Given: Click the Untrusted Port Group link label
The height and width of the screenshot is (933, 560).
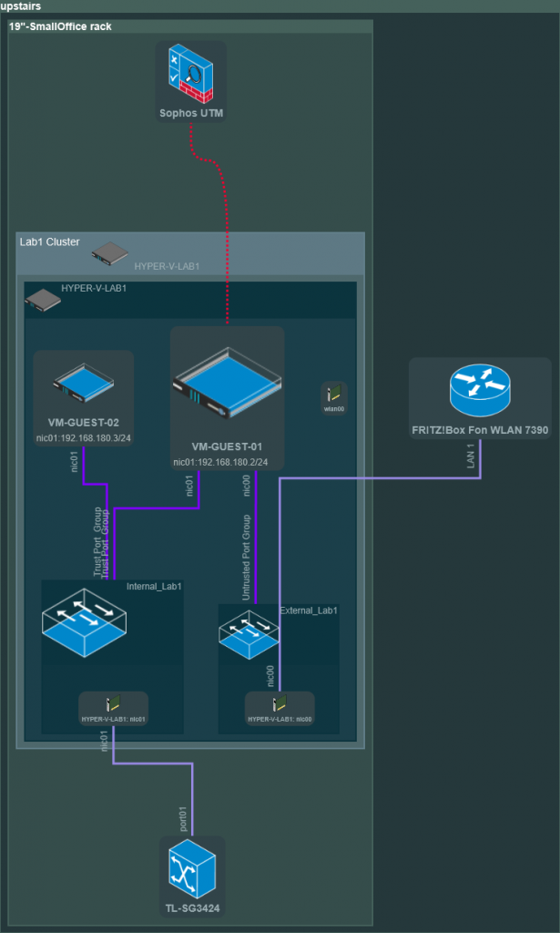Looking at the screenshot, I should pos(247,557).
